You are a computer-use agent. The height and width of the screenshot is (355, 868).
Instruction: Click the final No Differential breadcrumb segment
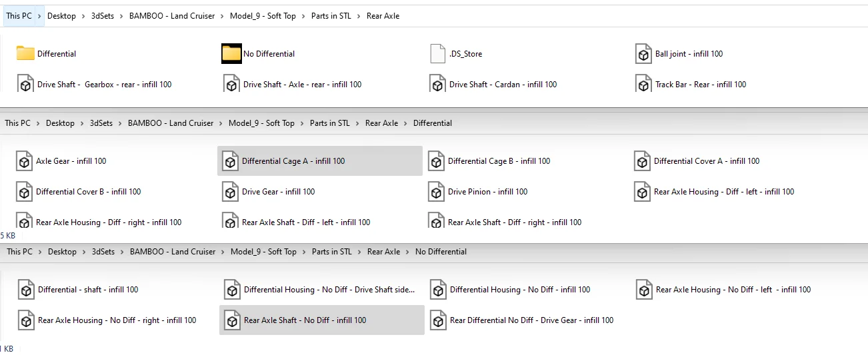tap(441, 252)
